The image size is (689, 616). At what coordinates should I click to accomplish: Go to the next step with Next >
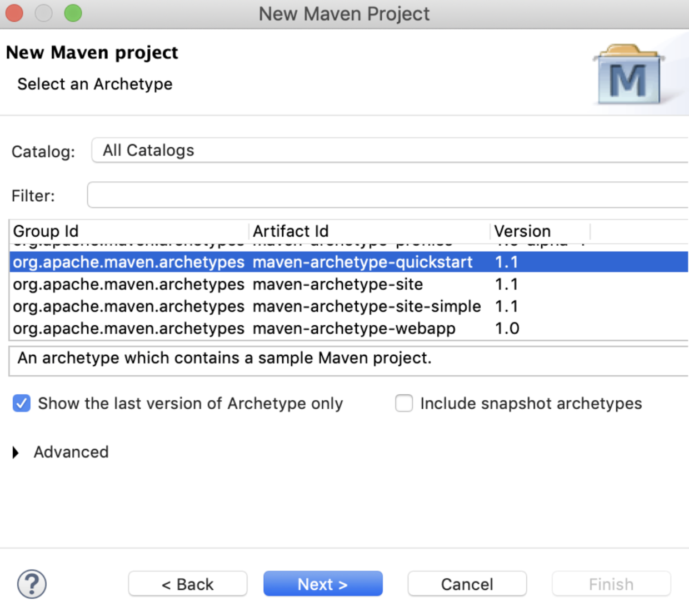click(323, 584)
